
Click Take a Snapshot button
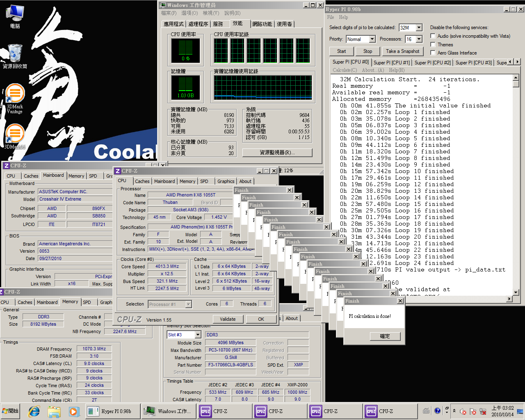coord(403,51)
